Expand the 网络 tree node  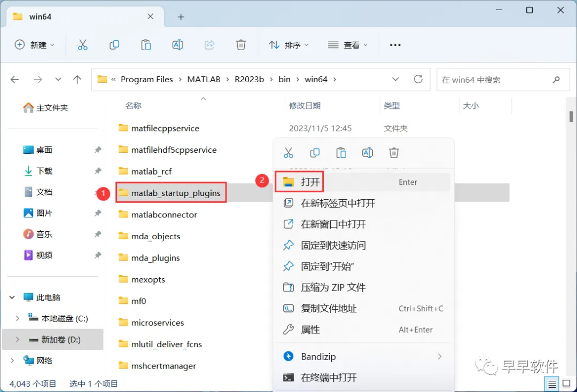click(12, 360)
